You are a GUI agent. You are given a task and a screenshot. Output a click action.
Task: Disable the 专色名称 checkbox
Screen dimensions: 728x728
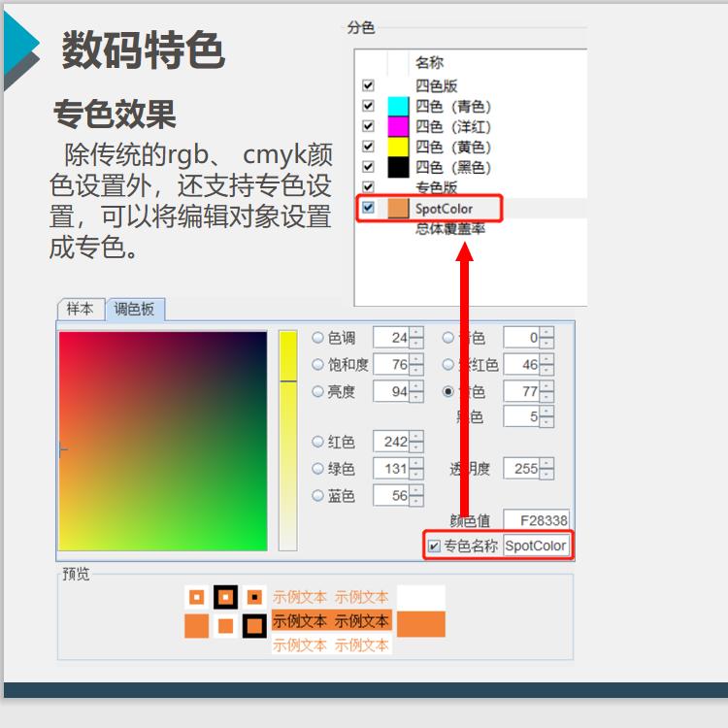434,546
